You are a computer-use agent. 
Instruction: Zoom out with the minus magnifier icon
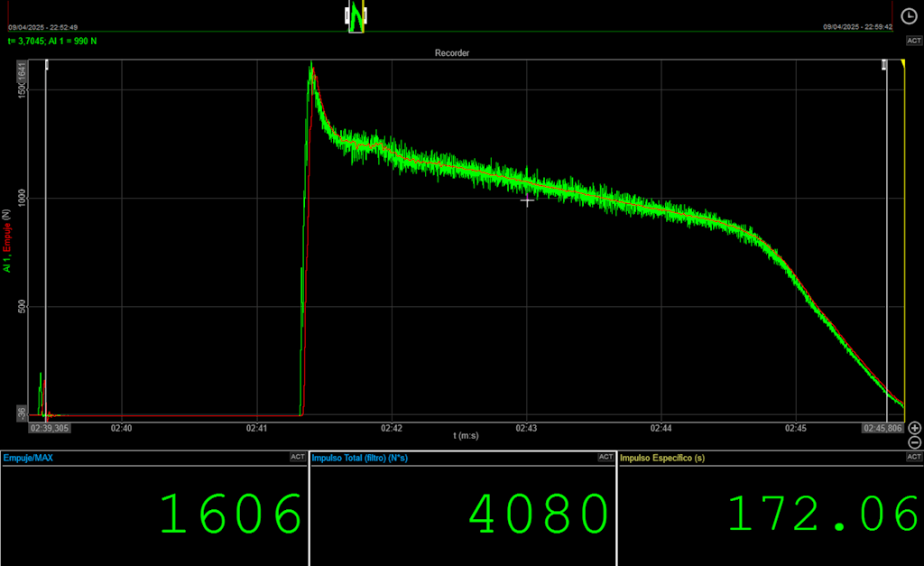915,442
